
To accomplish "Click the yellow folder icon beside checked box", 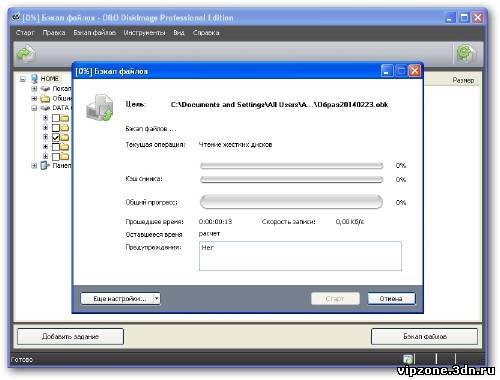I will click(65, 137).
